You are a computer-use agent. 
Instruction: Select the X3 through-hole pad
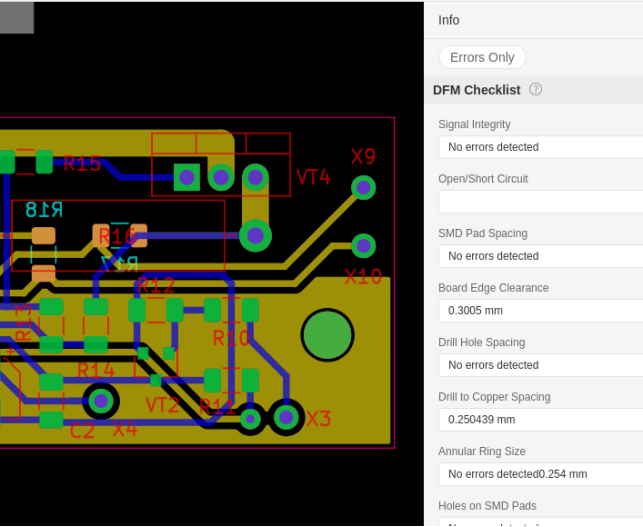(x=286, y=416)
